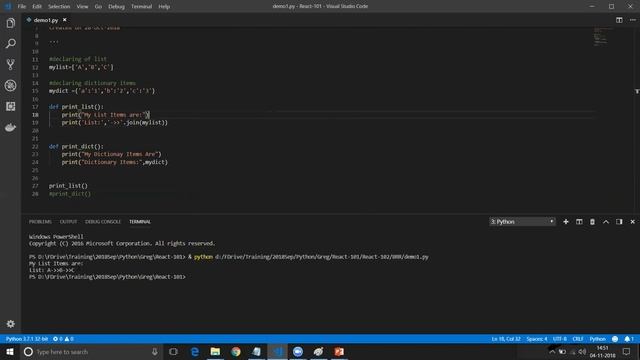Open File Explorer from taskbar

pos(215,351)
